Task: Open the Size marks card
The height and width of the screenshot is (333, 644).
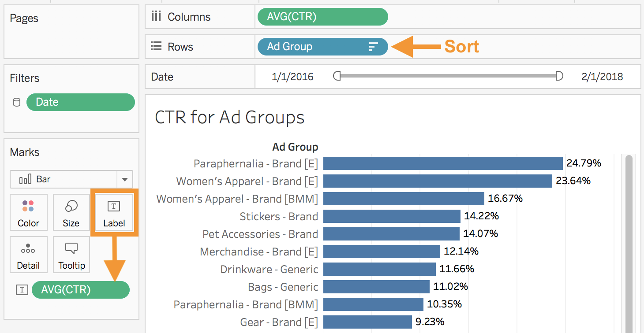Action: coord(71,212)
